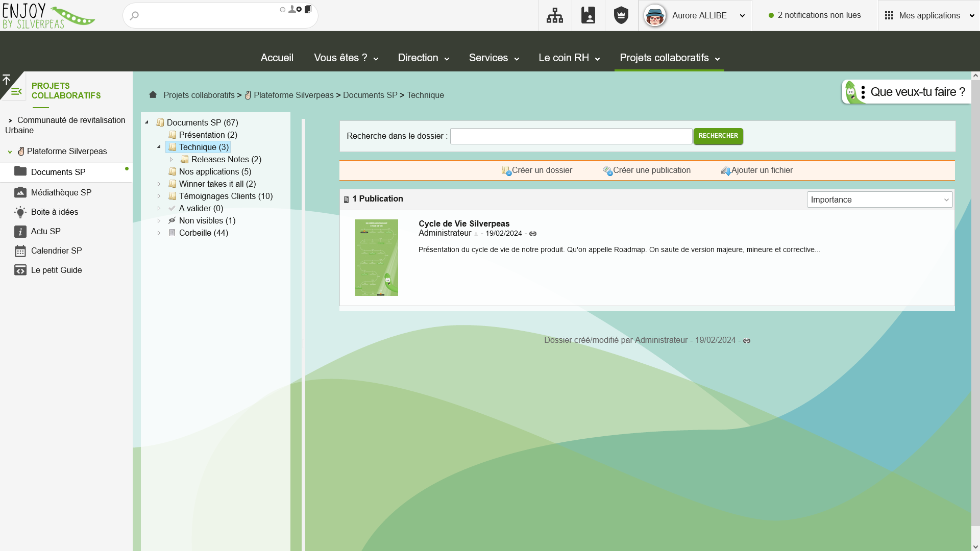The width and height of the screenshot is (980, 551).
Task: Click the scrollbar down arrow
Action: pos(975,546)
